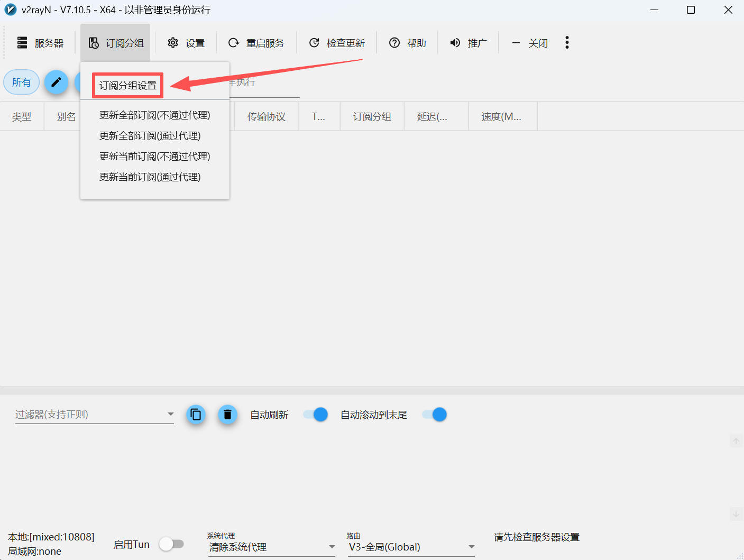Image resolution: width=744 pixels, height=560 pixels.
Task: Click 检查更新 to check updates
Action: 337,43
